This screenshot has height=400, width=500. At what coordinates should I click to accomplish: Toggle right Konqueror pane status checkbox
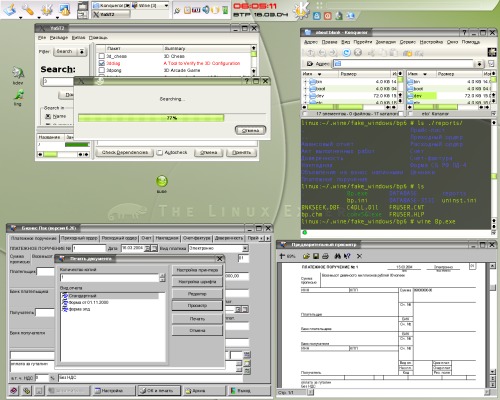point(410,114)
